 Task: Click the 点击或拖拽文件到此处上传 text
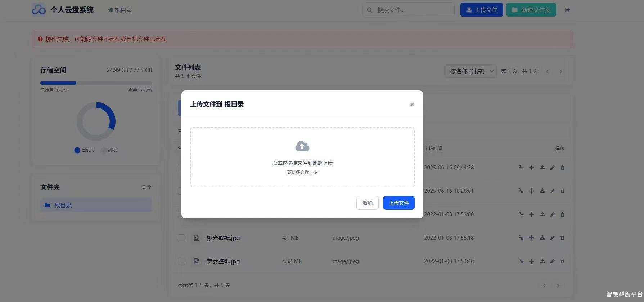[x=302, y=163]
